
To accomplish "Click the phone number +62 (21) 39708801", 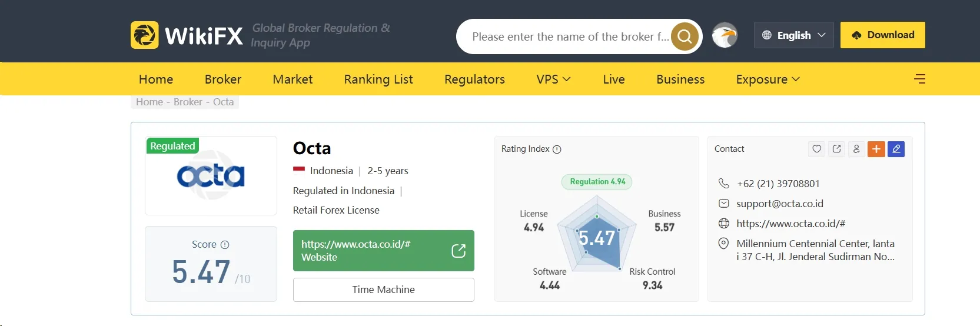I will 778,184.
